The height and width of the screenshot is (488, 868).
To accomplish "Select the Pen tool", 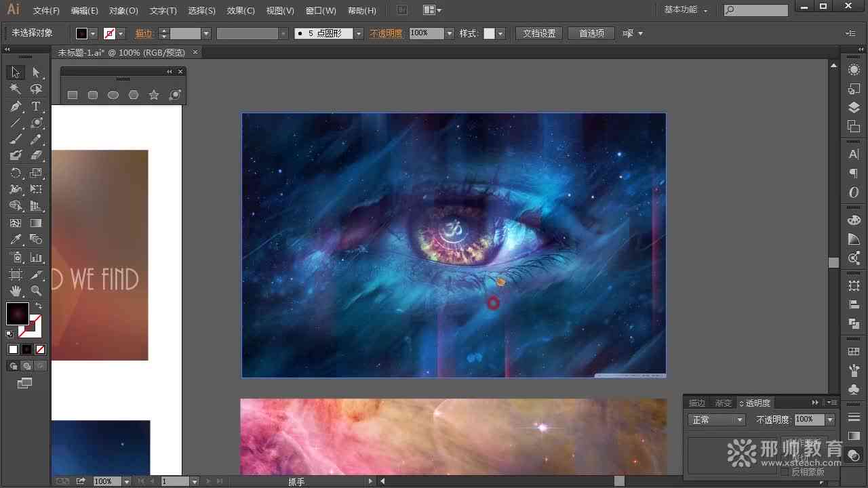I will coord(16,106).
